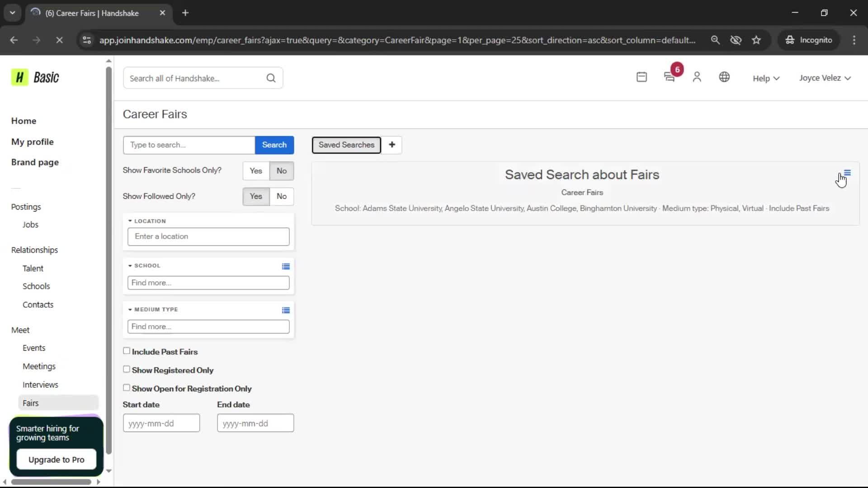Viewport: 868px width, 488px height.
Task: Open messages icon with 6 badge
Action: coord(670,77)
